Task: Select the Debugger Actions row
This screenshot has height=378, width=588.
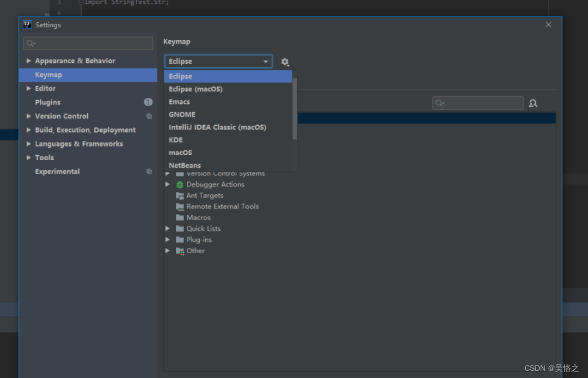Action: [360, 185]
